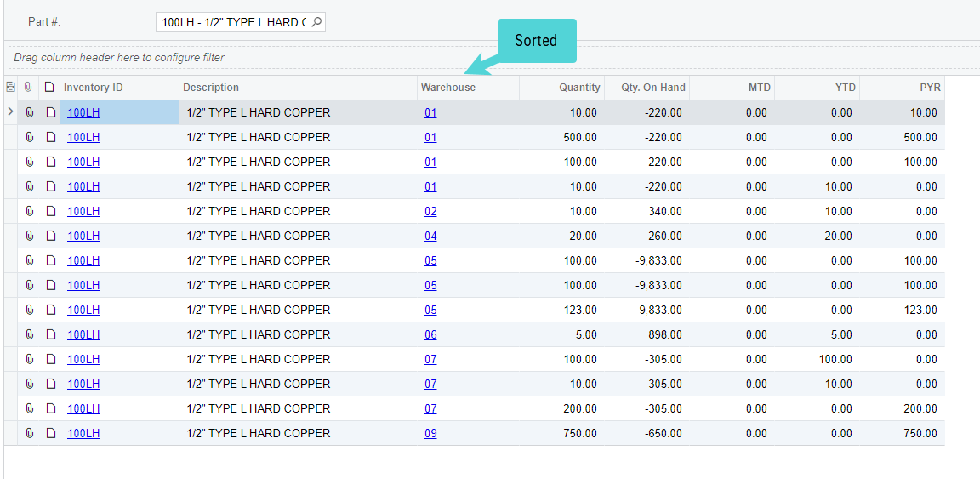Open grid configuration icon in header corner
This screenshot has width=980, height=479.
tap(10, 88)
